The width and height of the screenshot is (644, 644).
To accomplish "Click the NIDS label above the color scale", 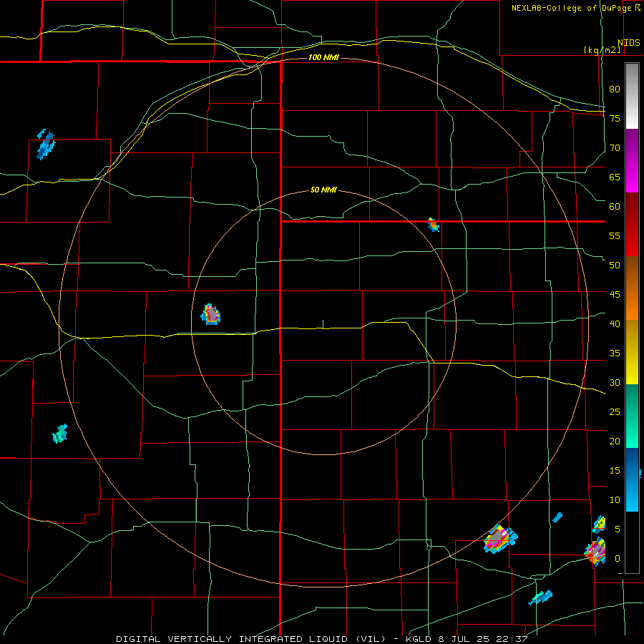I will 629,43.
